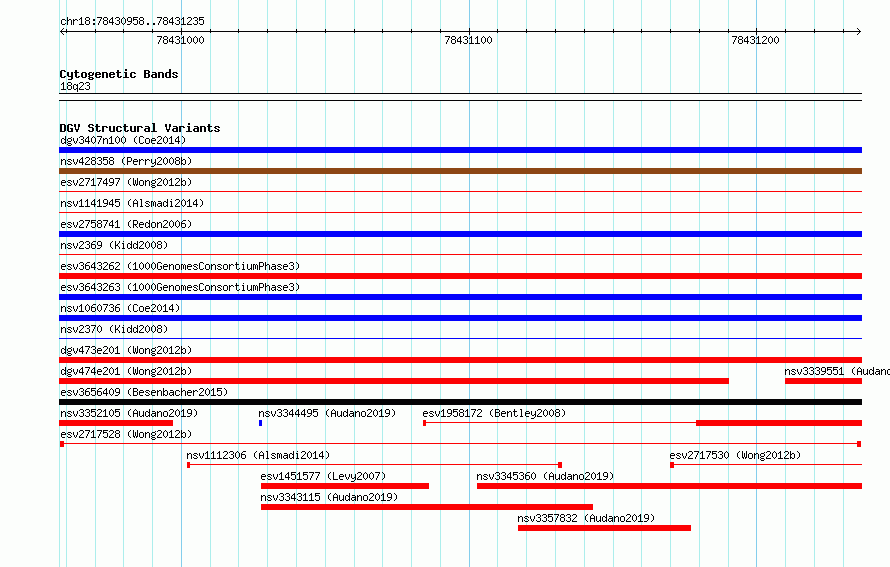Select the red nsv3352105 variant bar
Image resolution: width=890 pixels, height=567 pixels.
tap(116, 423)
